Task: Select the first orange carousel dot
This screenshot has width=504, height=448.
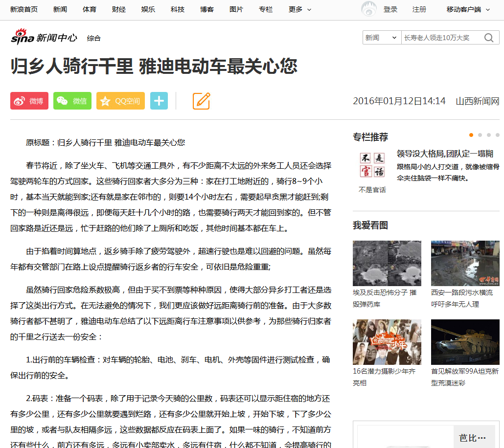Action: click(471, 135)
